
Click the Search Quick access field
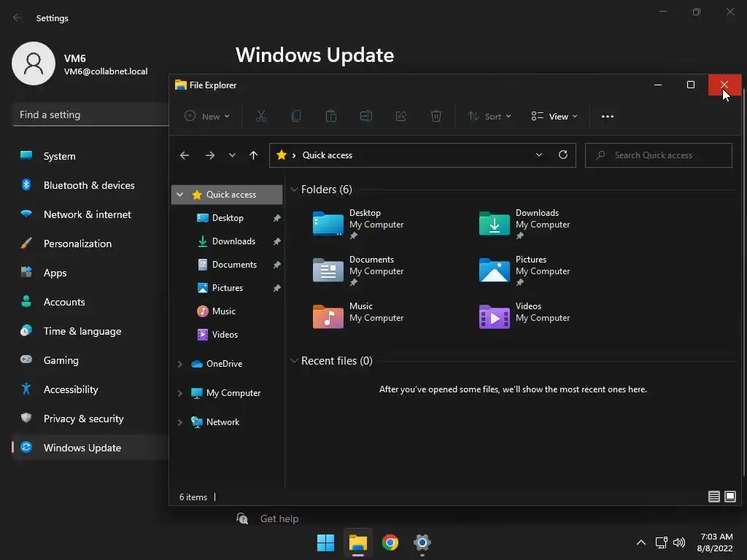(659, 155)
